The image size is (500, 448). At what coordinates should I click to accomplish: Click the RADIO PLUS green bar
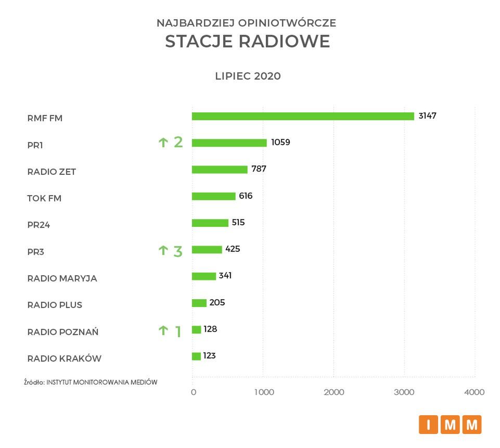point(199,303)
